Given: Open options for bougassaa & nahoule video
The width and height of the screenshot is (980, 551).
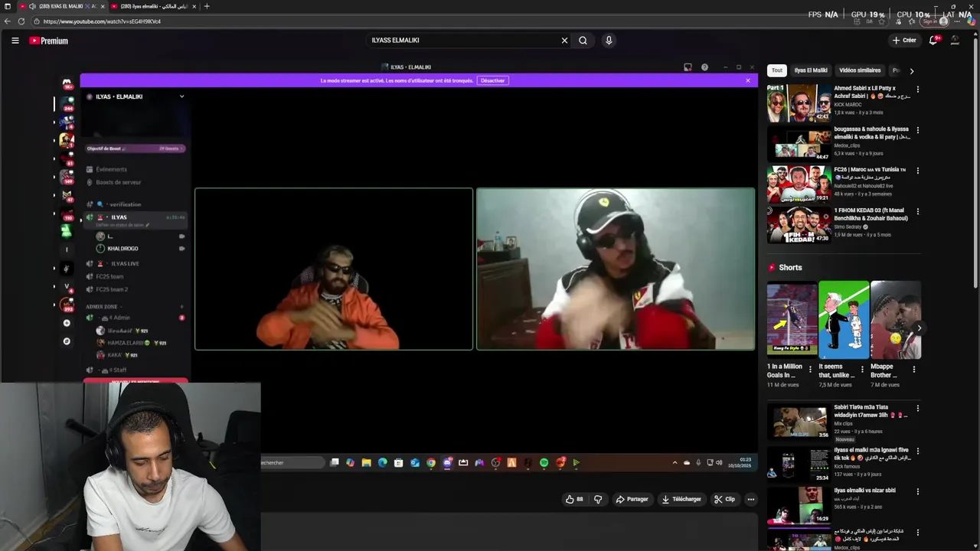Looking at the screenshot, I should (x=917, y=129).
